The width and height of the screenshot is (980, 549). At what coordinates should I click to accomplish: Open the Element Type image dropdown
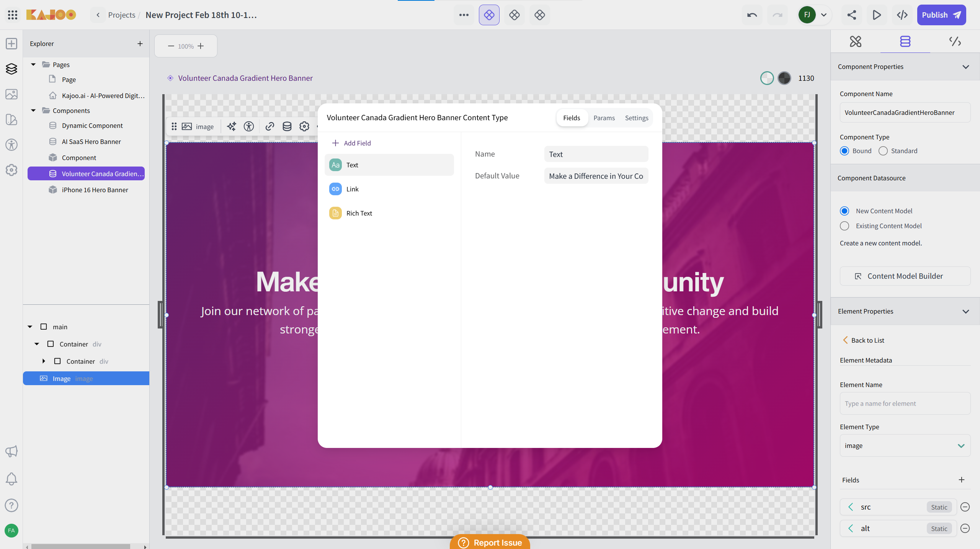(x=905, y=446)
